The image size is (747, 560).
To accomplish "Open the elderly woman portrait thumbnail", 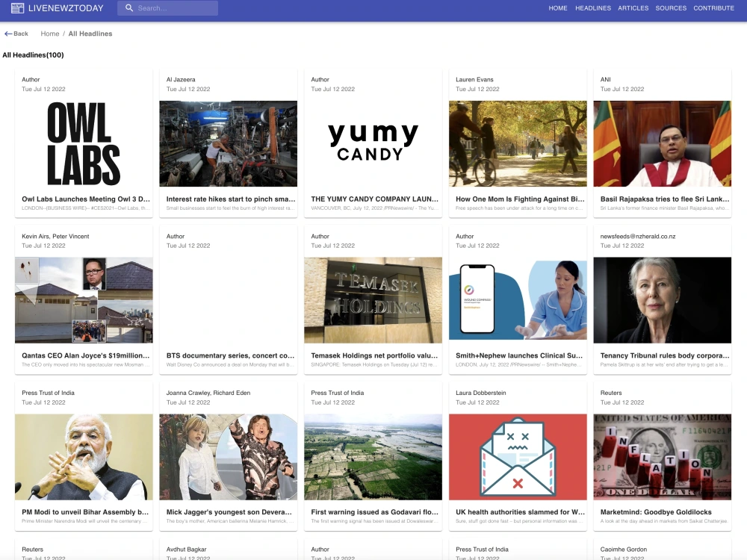I will click(662, 300).
